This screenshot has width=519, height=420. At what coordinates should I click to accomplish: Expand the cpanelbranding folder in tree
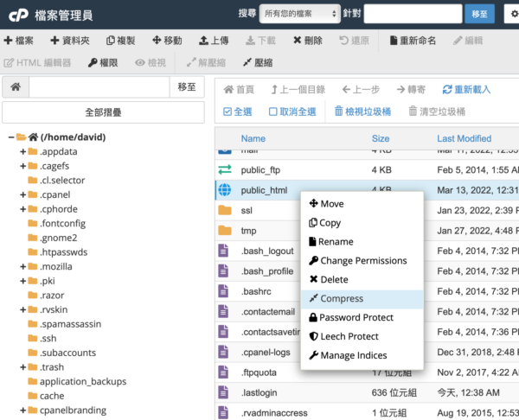coord(22,410)
